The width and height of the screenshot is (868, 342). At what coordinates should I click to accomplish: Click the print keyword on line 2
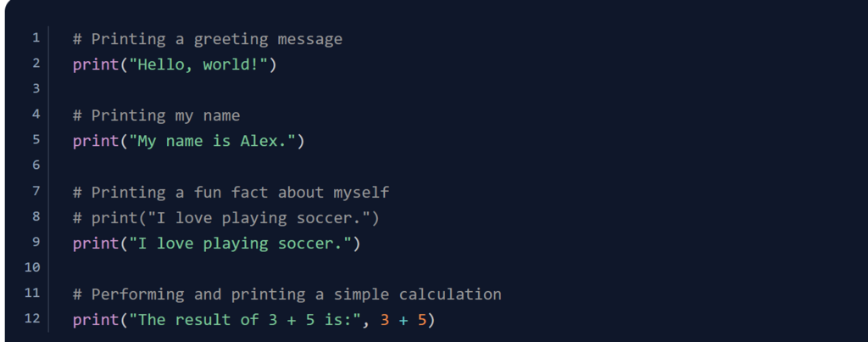pos(96,64)
